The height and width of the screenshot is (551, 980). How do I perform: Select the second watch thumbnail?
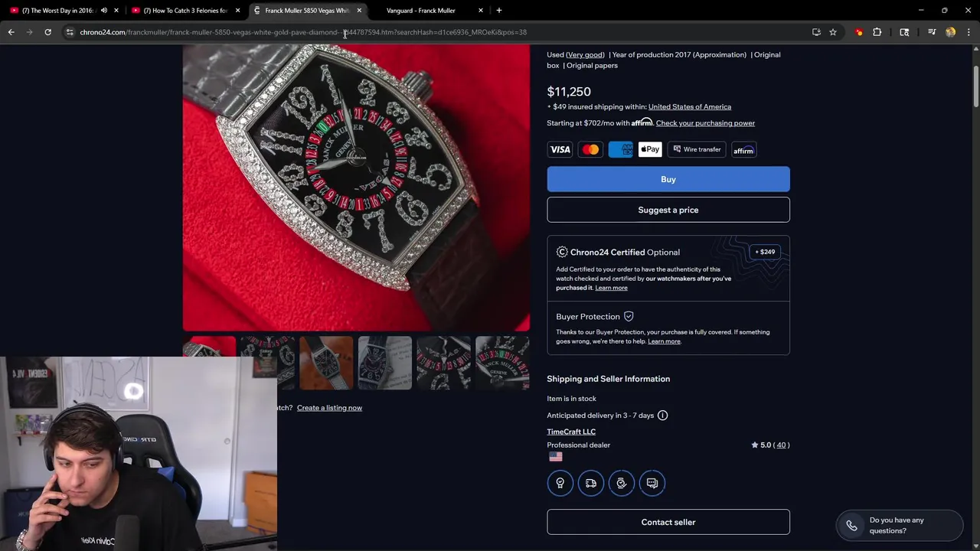pyautogui.click(x=267, y=363)
